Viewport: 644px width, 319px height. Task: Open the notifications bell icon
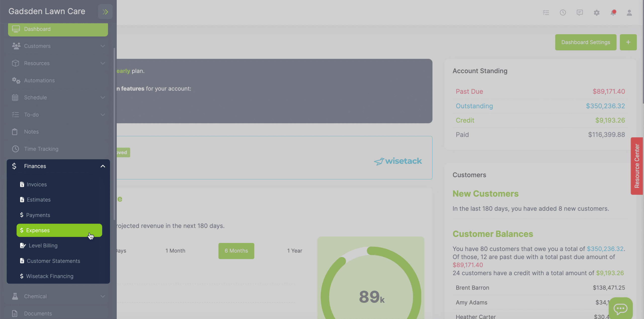click(x=613, y=13)
